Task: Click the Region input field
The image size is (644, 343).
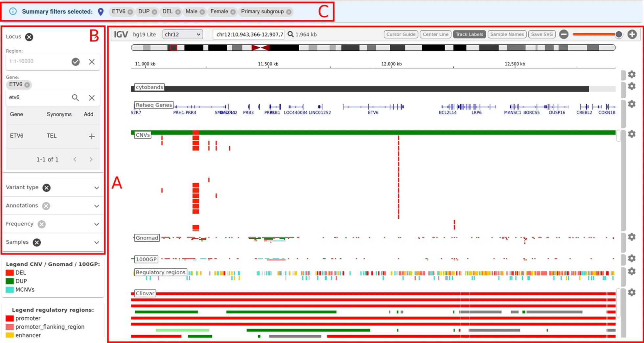Action: [x=38, y=61]
